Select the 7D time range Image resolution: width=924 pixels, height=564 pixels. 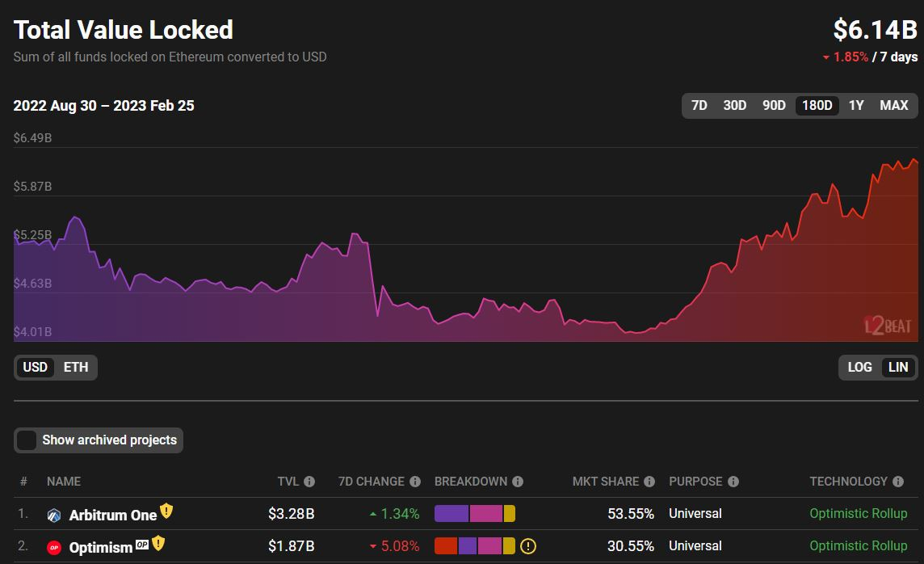coord(699,105)
